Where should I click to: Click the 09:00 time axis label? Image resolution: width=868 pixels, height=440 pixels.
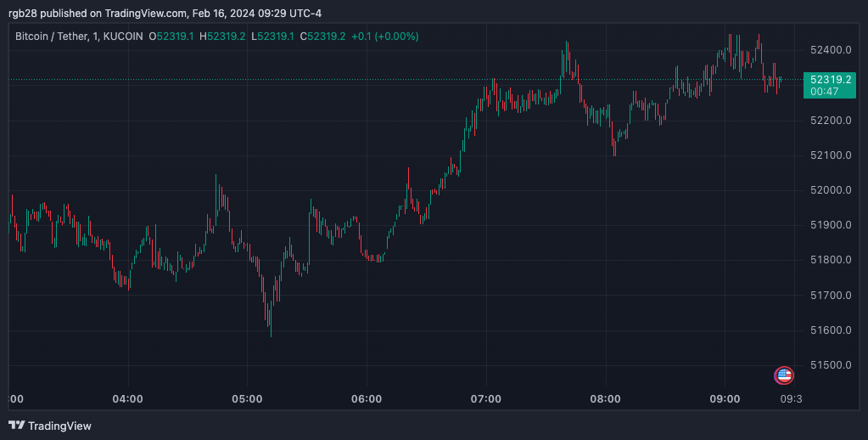click(725, 399)
